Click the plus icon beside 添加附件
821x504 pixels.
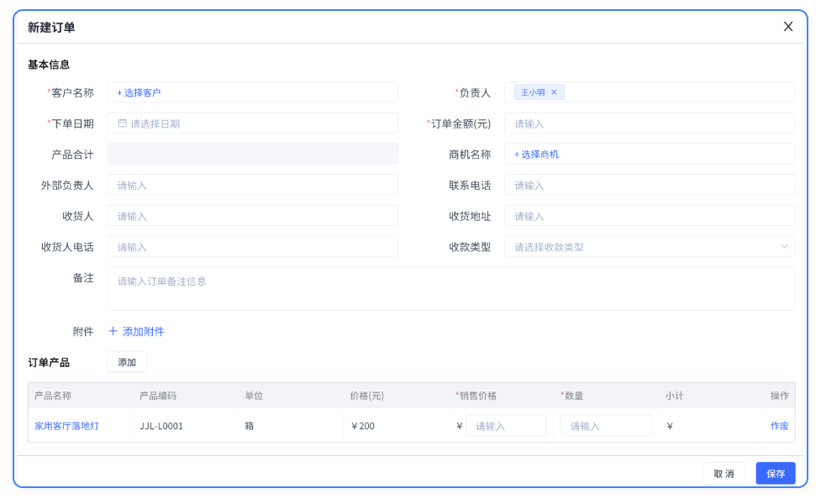click(x=113, y=332)
